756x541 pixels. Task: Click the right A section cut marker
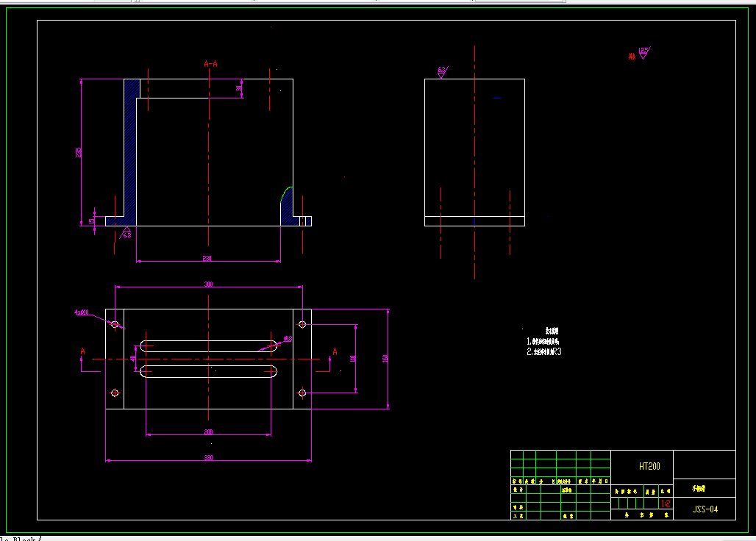(335, 351)
